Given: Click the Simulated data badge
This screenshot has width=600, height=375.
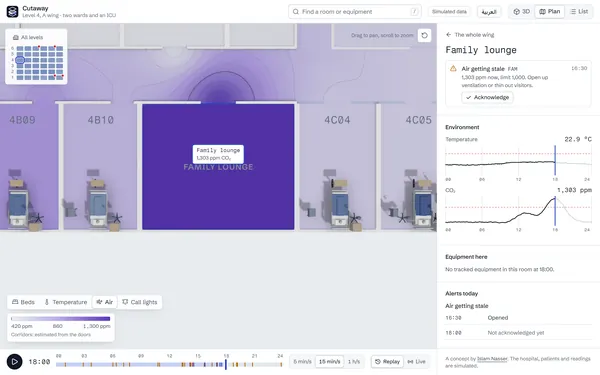Looking at the screenshot, I should point(449,12).
